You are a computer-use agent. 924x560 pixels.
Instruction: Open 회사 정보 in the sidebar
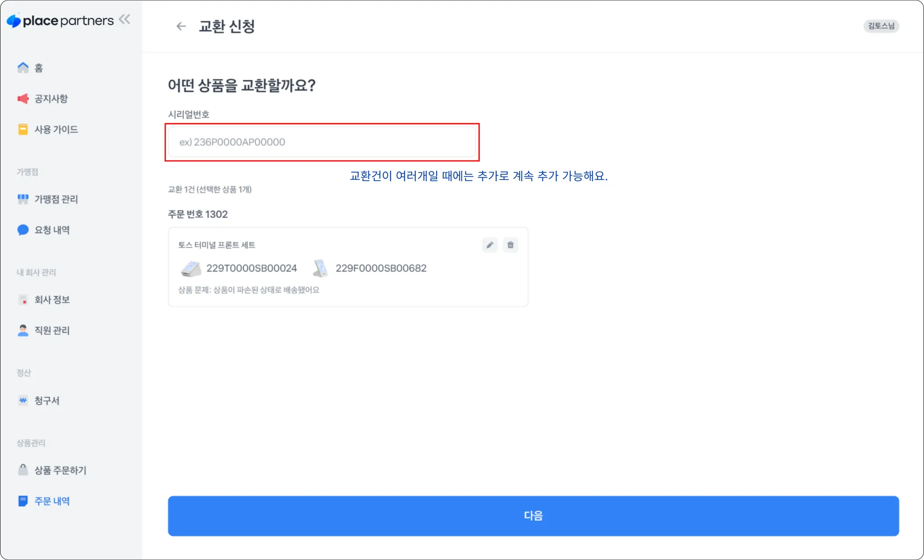51,300
